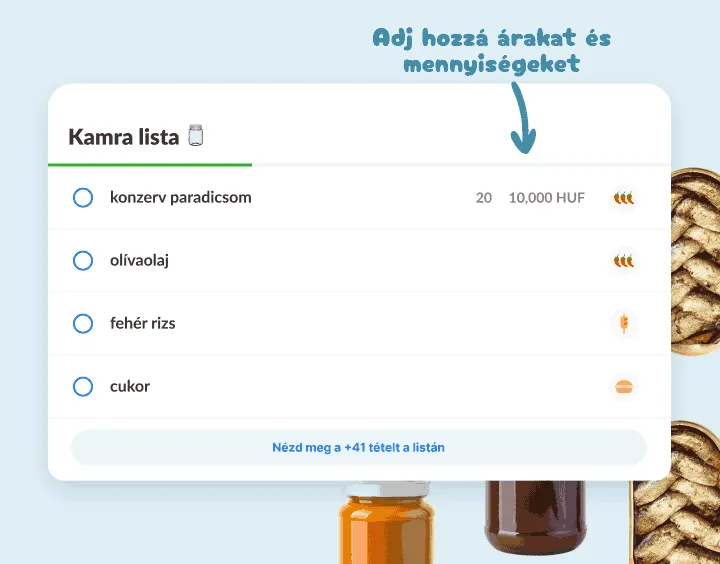Mark fehér rizs as done
The image size is (720, 564).
tap(83, 323)
